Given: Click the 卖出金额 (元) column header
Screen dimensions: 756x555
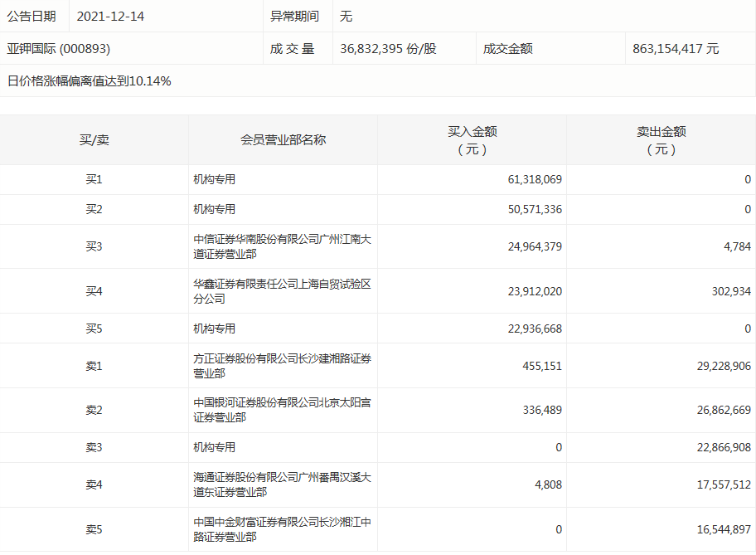Looking at the screenshot, I should [661, 140].
